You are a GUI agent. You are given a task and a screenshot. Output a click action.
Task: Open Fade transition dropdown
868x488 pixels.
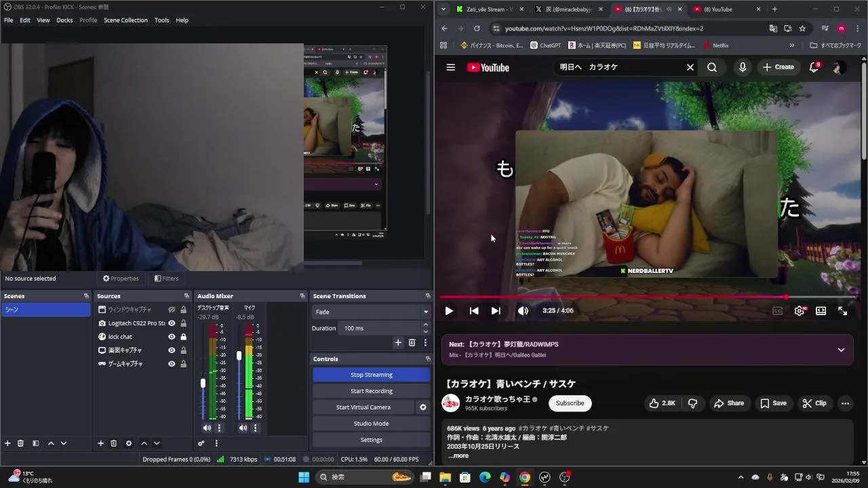pyautogui.click(x=372, y=312)
